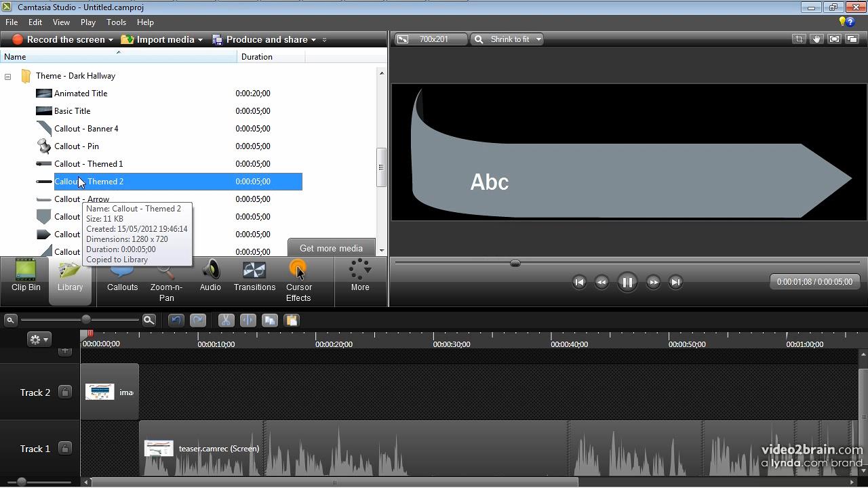Open editing dimensions 700x201 button

point(431,39)
